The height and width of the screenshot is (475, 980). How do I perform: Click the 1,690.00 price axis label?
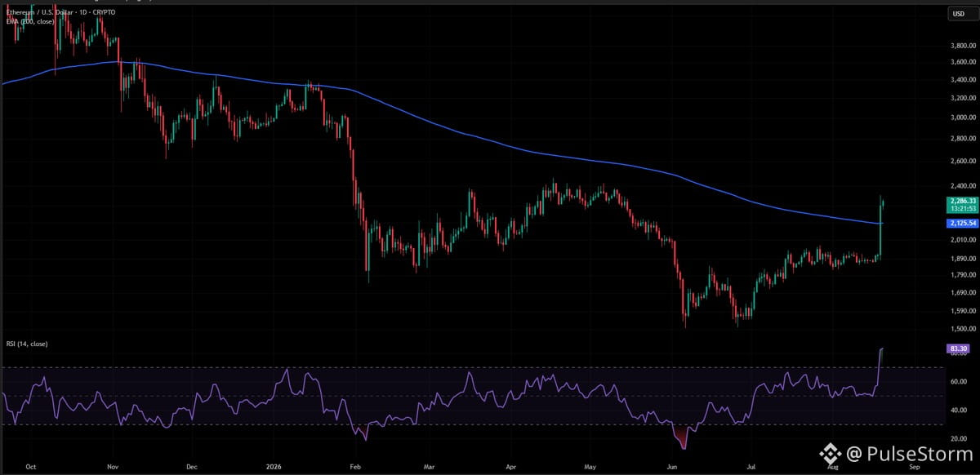(x=962, y=292)
